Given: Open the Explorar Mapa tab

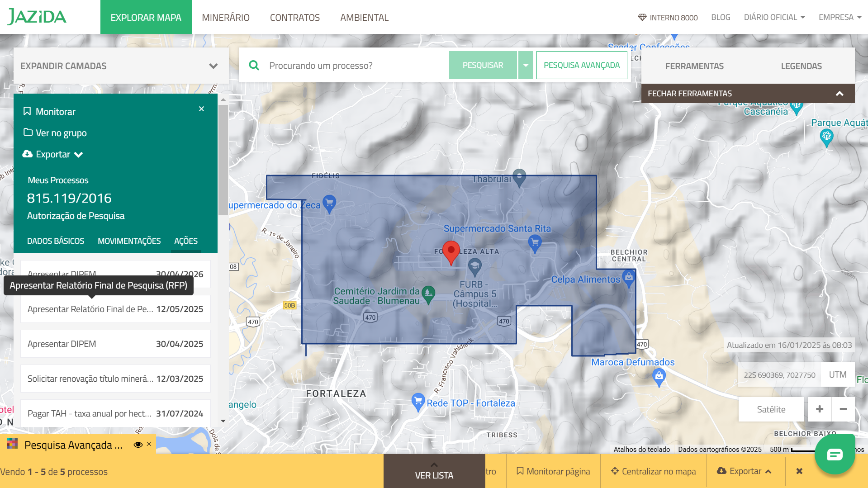Looking at the screenshot, I should click(146, 17).
